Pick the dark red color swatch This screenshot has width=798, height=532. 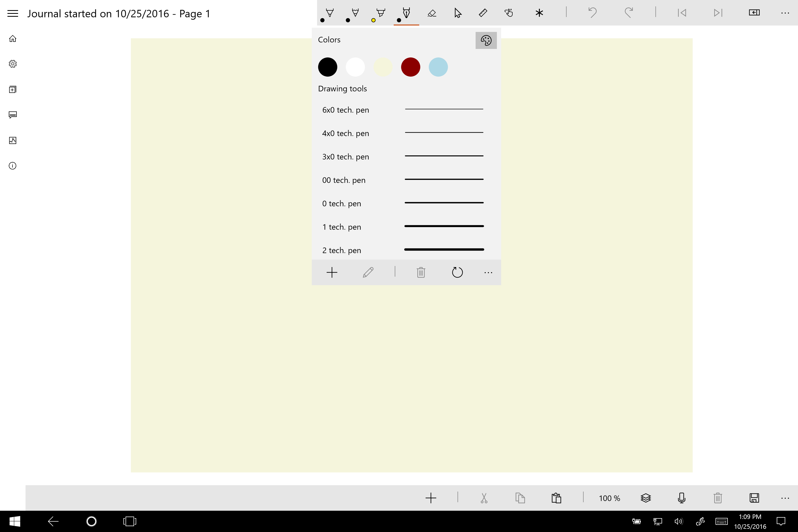pos(410,67)
